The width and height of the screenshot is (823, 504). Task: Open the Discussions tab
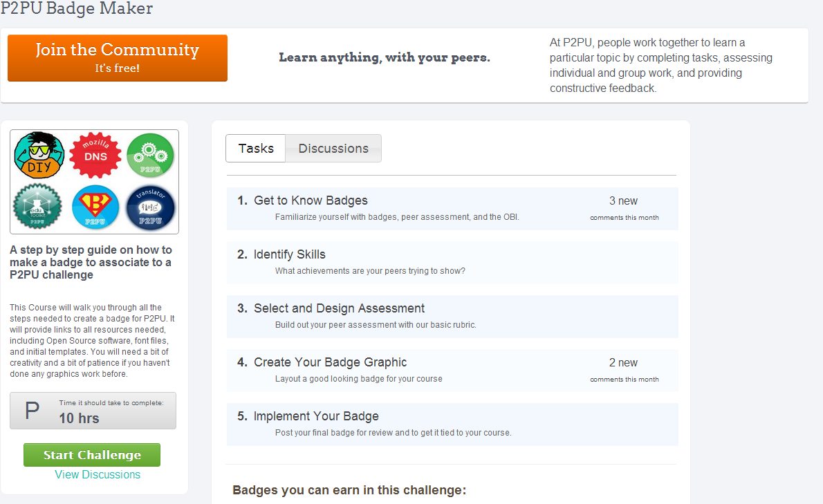333,149
